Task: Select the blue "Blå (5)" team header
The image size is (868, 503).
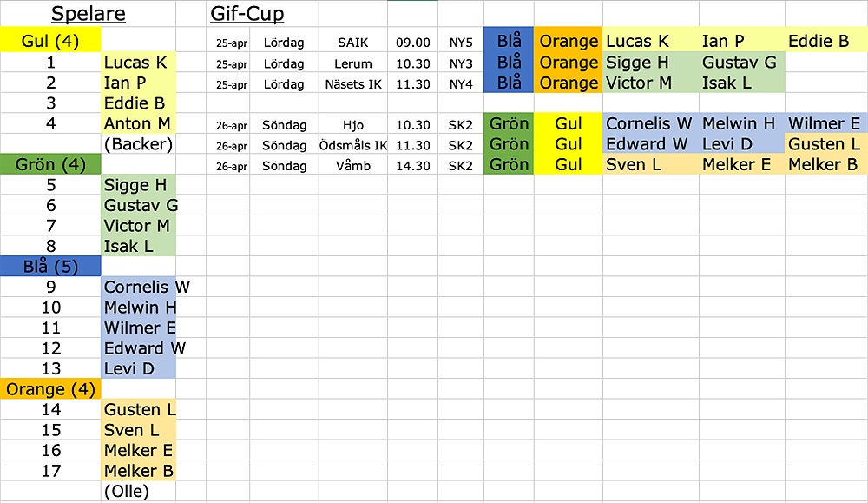Action: click(51, 267)
